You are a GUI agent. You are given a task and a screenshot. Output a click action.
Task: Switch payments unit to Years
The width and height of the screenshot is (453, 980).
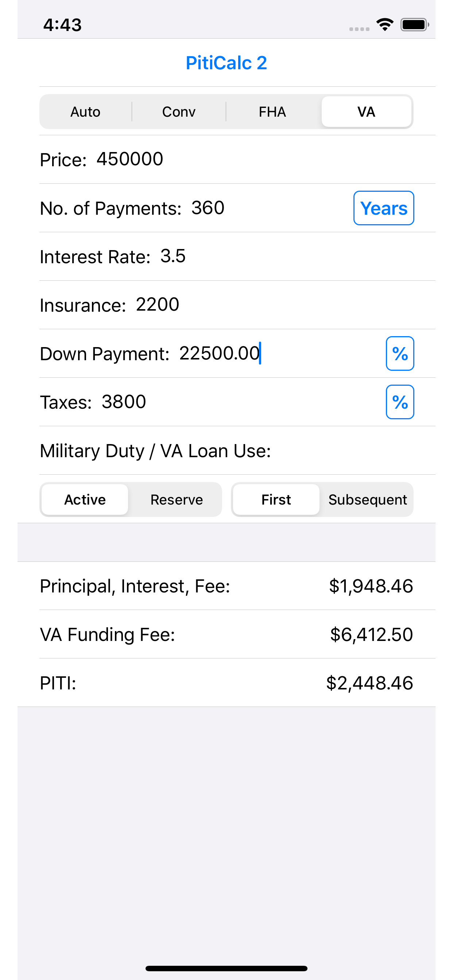[383, 208]
